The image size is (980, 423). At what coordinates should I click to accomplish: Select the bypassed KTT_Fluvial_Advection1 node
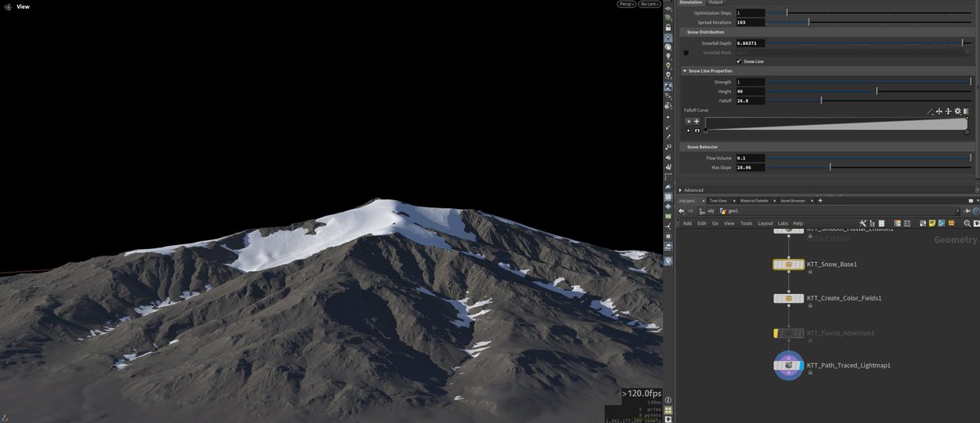[788, 333]
